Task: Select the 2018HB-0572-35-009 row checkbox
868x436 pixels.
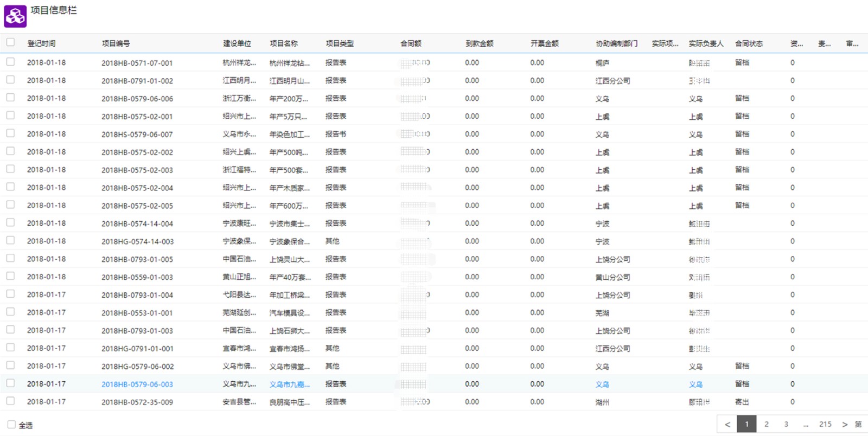Action: 10,401
